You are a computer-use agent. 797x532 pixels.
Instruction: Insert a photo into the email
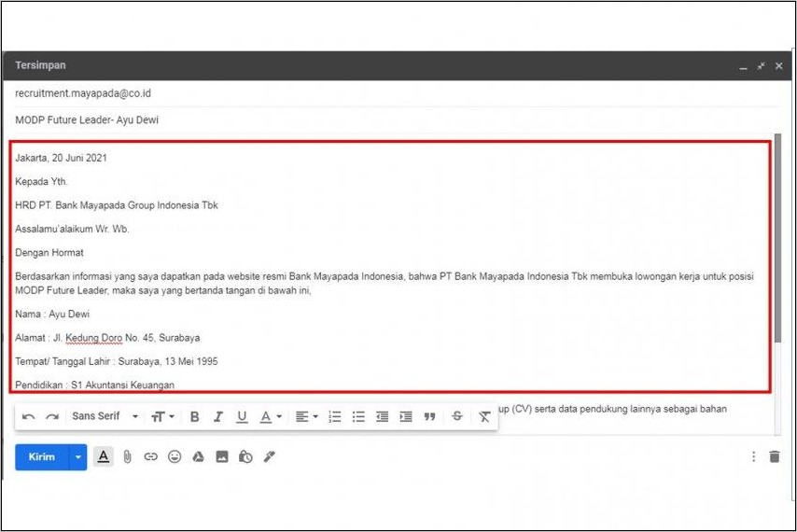(222, 456)
